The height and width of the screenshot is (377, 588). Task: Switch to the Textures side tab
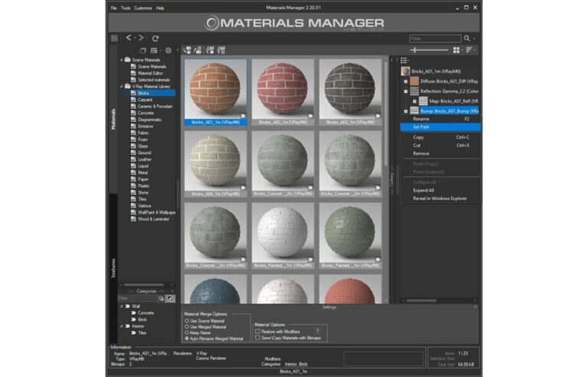[113, 268]
